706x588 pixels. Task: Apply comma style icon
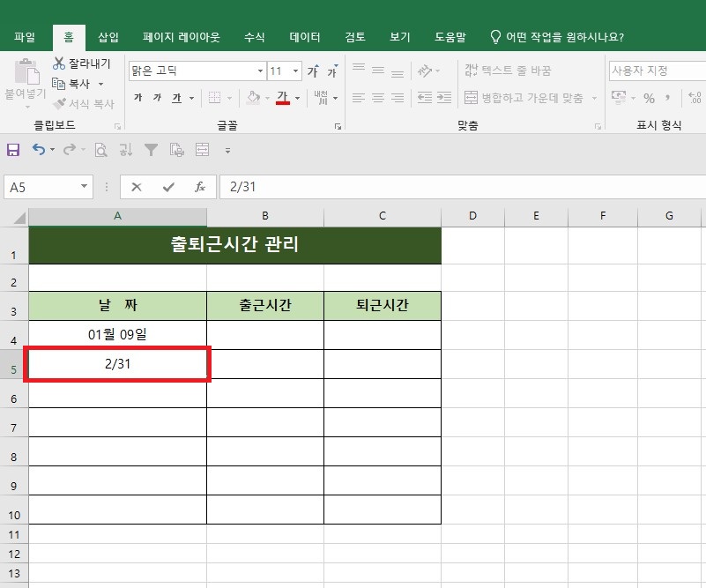[668, 97]
